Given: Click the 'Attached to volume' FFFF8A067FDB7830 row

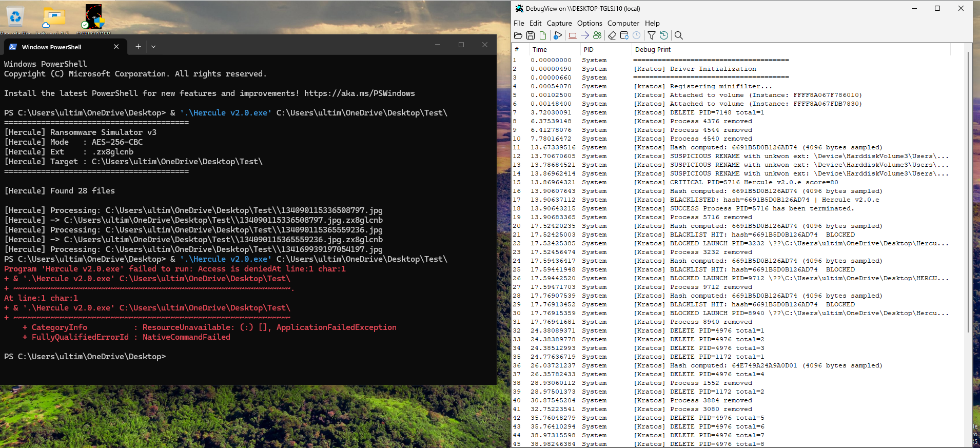Looking at the screenshot, I should coord(739,104).
